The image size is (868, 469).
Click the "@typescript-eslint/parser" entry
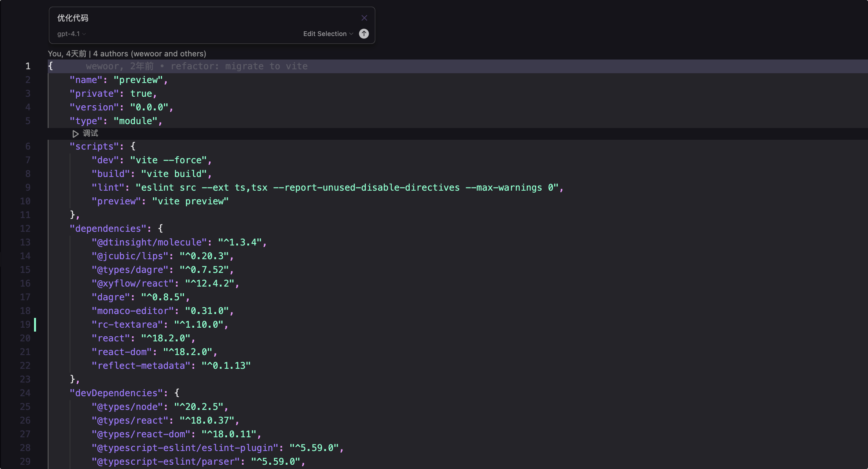tap(165, 462)
